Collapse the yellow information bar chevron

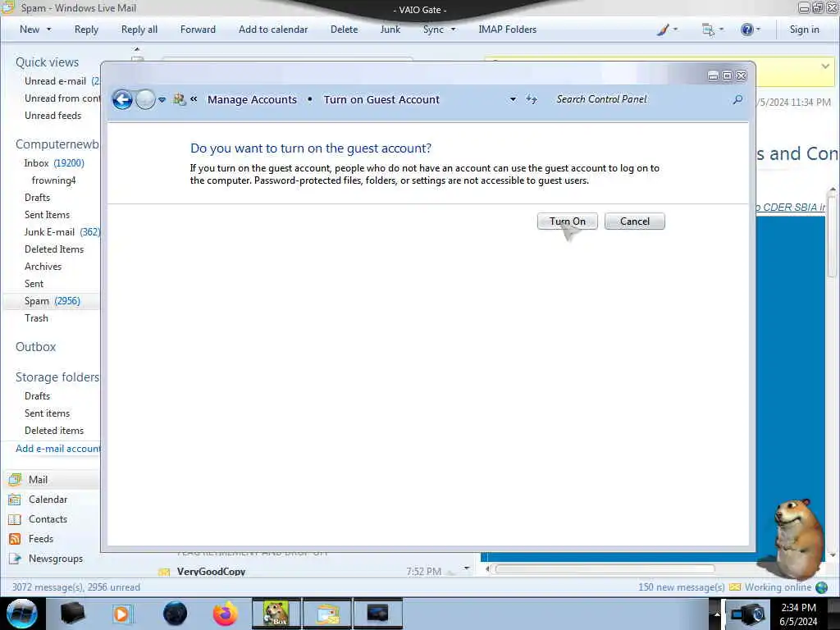(825, 66)
